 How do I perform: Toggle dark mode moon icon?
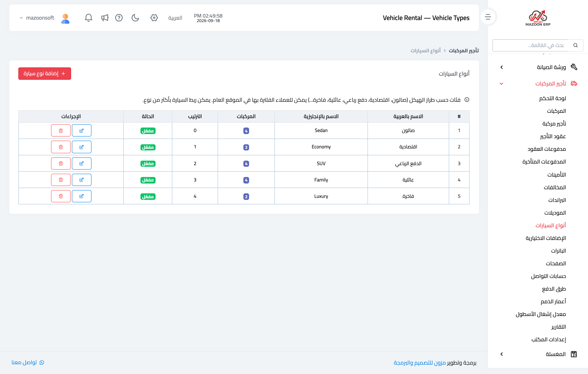135,18
